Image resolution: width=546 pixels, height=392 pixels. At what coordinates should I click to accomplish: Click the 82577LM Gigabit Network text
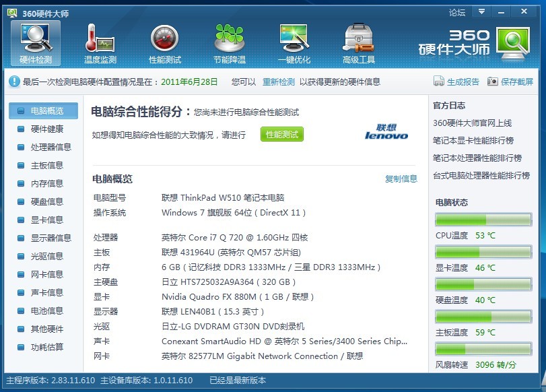pos(262,356)
